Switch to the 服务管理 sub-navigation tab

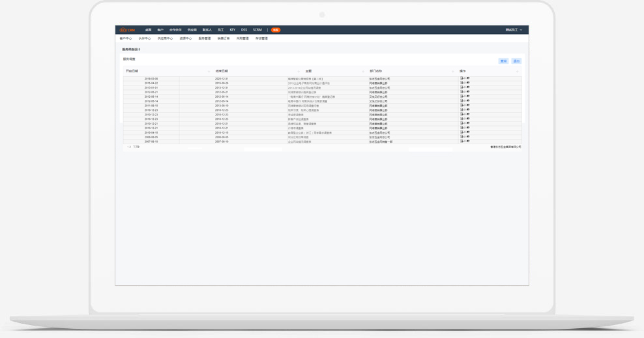coord(205,38)
